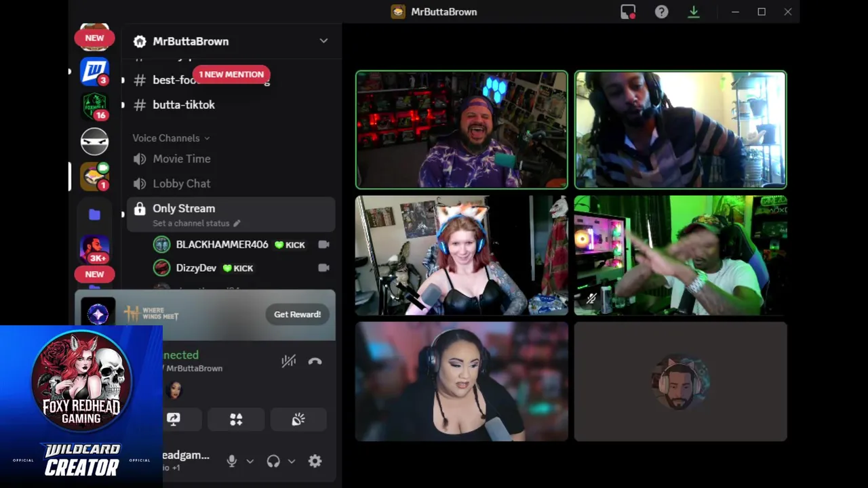Select the Only Stream voice channel

(x=231, y=215)
